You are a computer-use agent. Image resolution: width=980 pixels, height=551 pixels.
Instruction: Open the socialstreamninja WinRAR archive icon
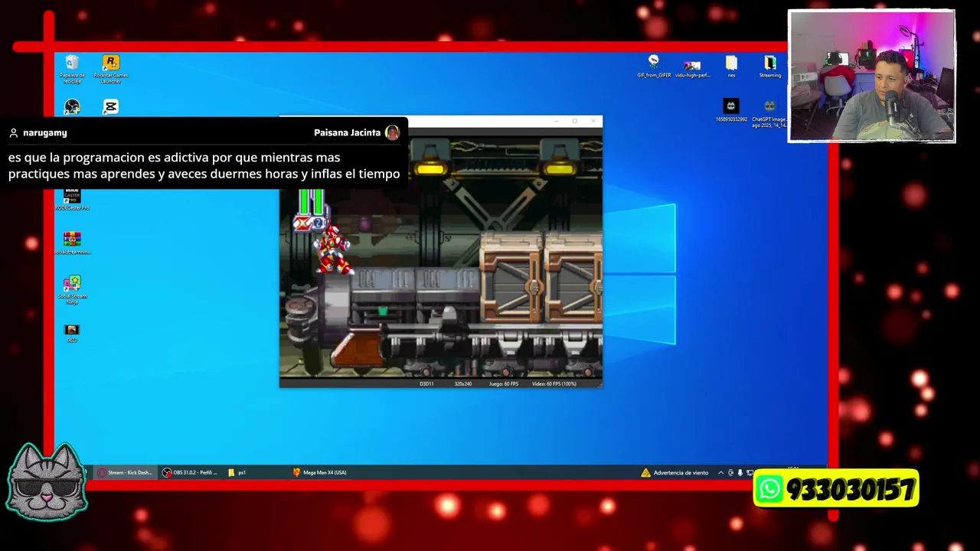point(72,243)
